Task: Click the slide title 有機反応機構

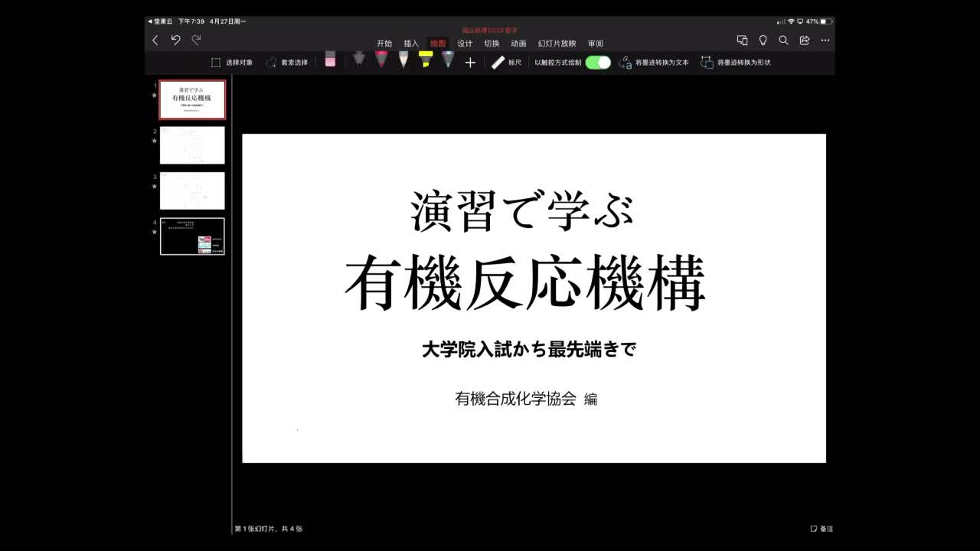Action: coord(525,283)
